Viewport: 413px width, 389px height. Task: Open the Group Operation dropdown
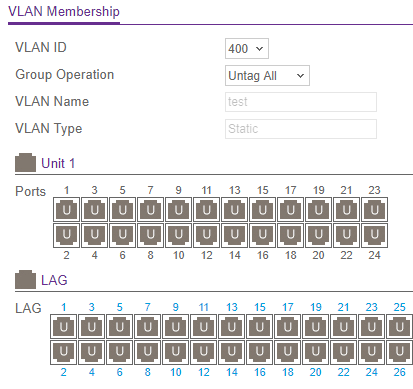tap(267, 76)
